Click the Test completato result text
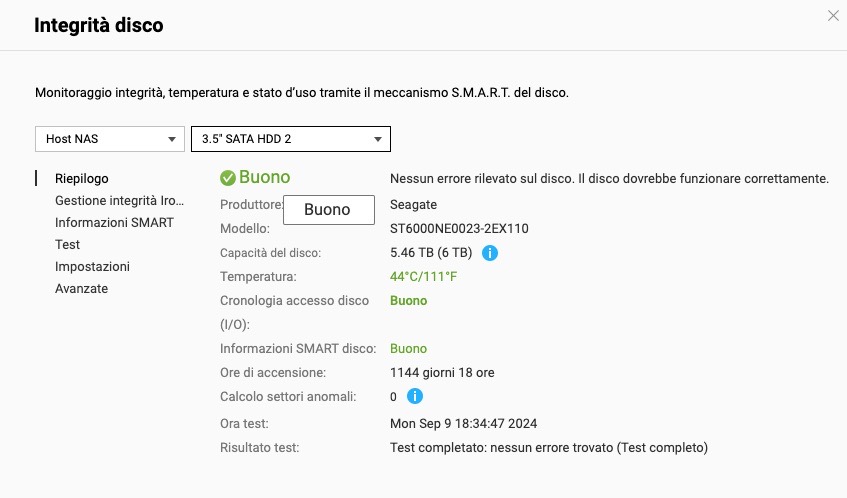The height and width of the screenshot is (498, 847). click(x=548, y=447)
